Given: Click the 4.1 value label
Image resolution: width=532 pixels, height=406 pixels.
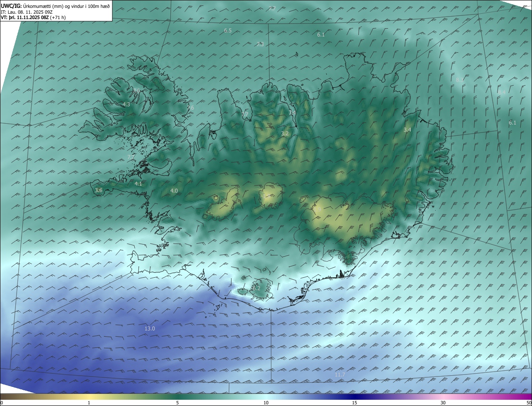Looking at the screenshot, I should 138,183.
